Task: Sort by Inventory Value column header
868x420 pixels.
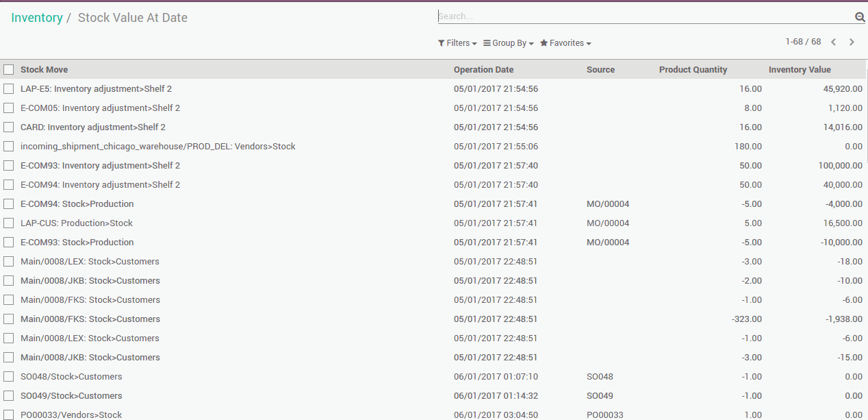Action: point(799,69)
